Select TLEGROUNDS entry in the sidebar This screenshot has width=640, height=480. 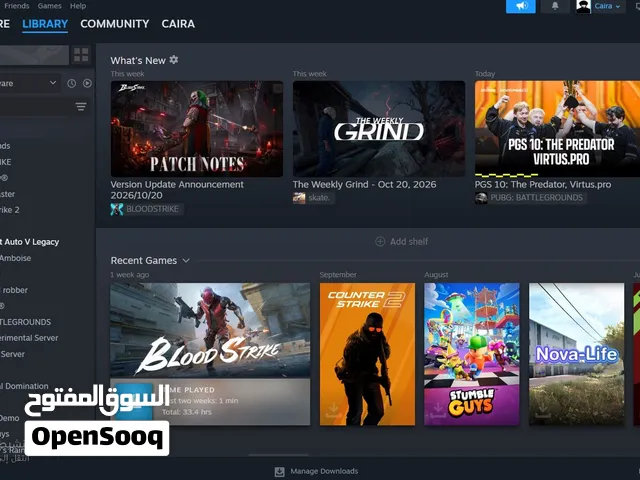point(25,322)
